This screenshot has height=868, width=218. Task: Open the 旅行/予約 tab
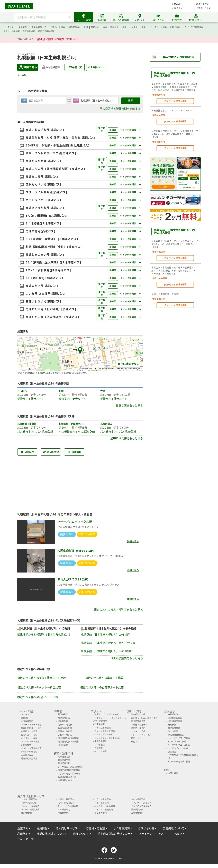(158, 17)
